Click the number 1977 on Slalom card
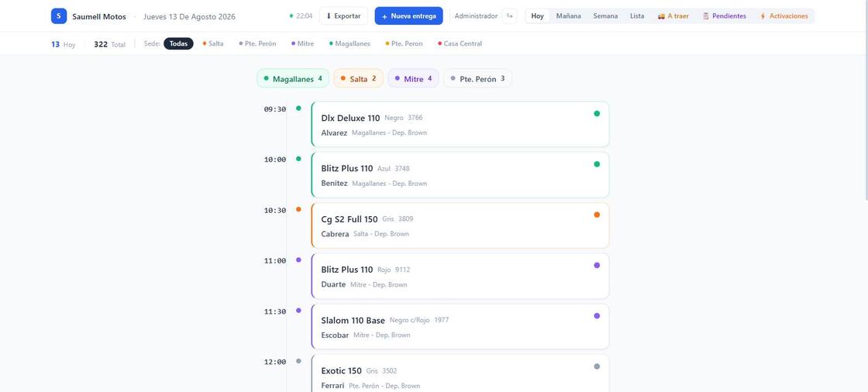The height and width of the screenshot is (392, 868). [442, 320]
